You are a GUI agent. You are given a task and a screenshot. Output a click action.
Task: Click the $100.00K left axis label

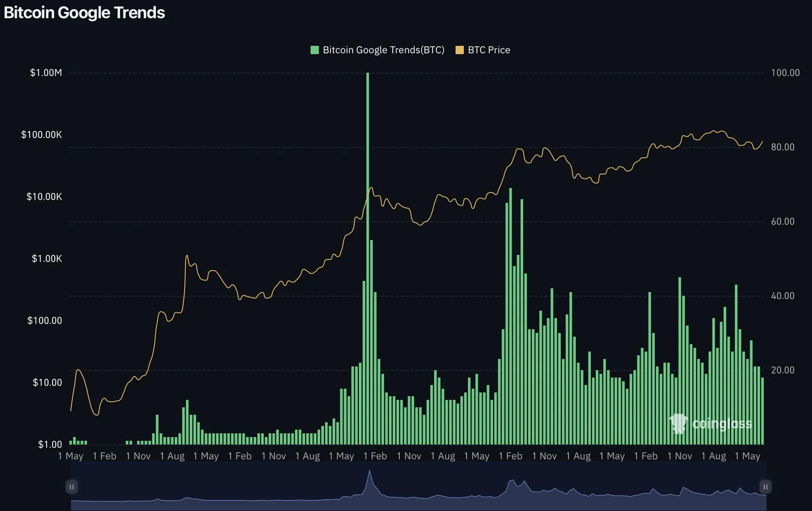(x=42, y=135)
